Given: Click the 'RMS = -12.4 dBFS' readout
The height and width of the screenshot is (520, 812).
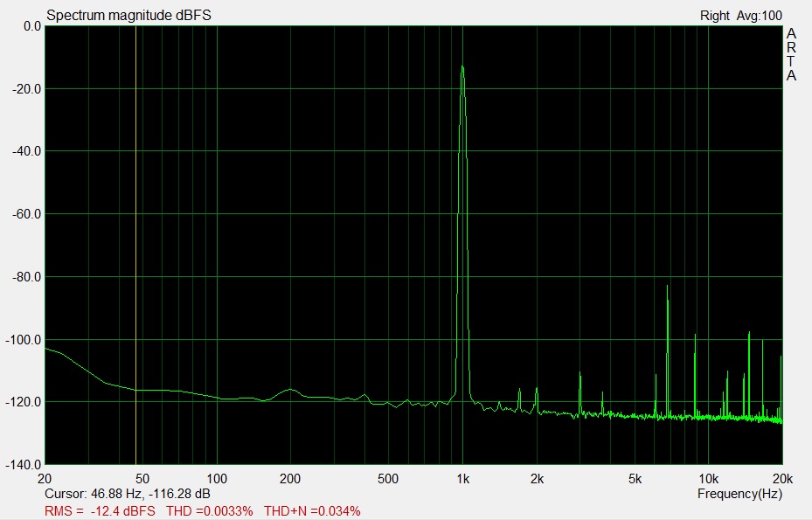Looking at the screenshot, I should click(100, 511).
